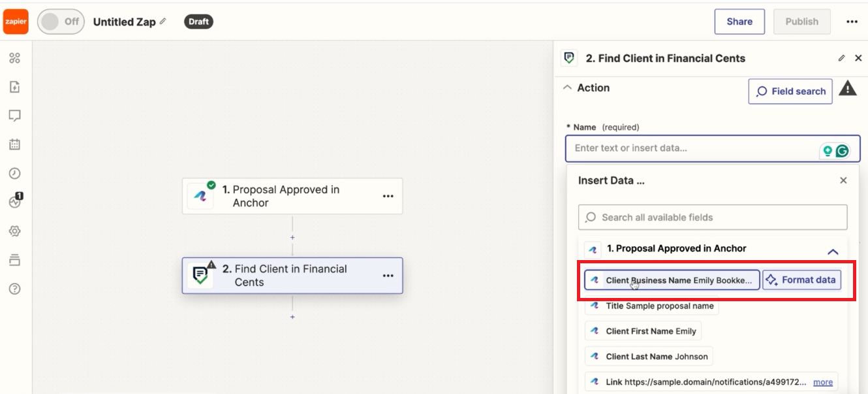
Task: Insert Client Business Name field
Action: [x=672, y=280]
